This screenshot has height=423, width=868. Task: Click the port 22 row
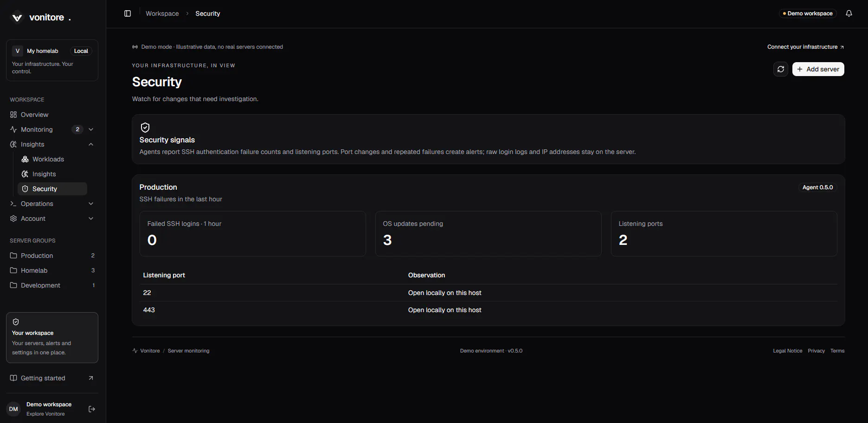click(x=489, y=293)
